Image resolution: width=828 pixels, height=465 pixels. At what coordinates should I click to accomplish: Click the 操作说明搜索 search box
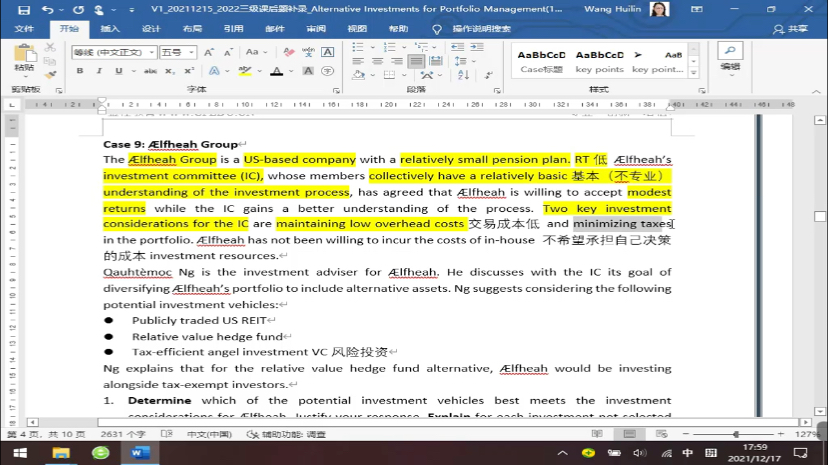pyautogui.click(x=481, y=29)
